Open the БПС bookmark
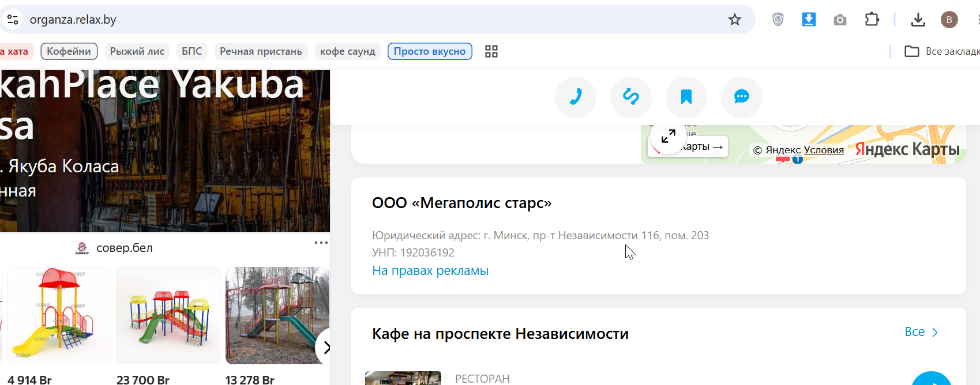The image size is (980, 385). coord(192,51)
